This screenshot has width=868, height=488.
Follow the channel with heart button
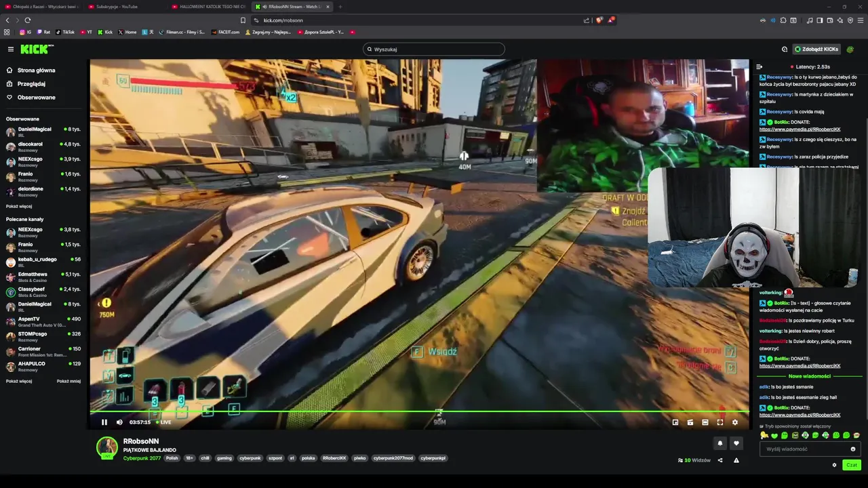point(736,443)
